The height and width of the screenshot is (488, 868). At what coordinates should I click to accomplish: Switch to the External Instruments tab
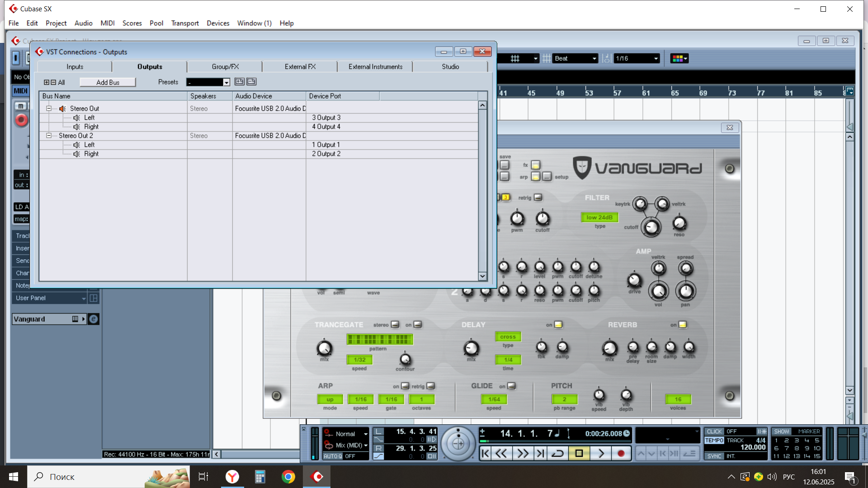[375, 67]
